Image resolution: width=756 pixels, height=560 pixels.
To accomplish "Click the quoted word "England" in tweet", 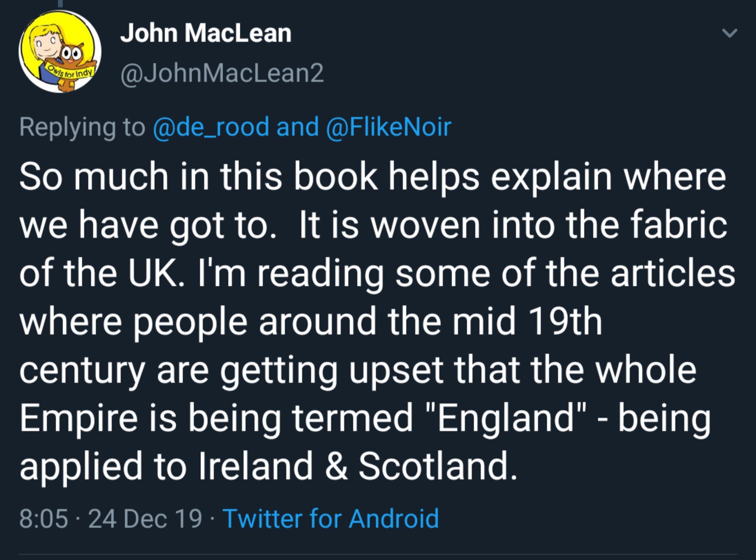I will click(506, 418).
